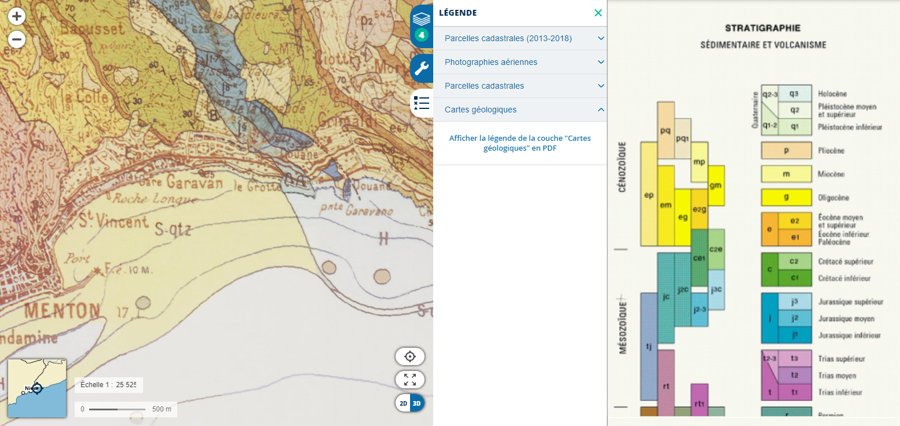
Task: Select the Parcelles cadastrales legend entry
Action: (x=484, y=86)
